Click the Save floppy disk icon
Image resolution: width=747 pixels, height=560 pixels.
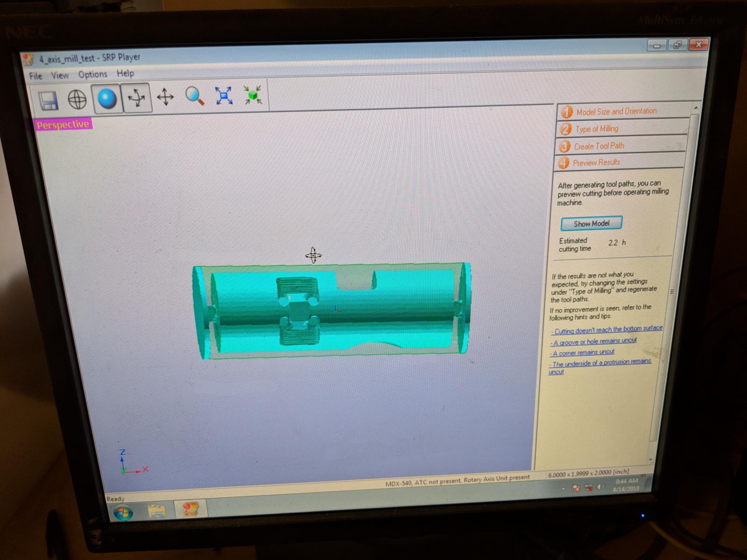(x=48, y=100)
